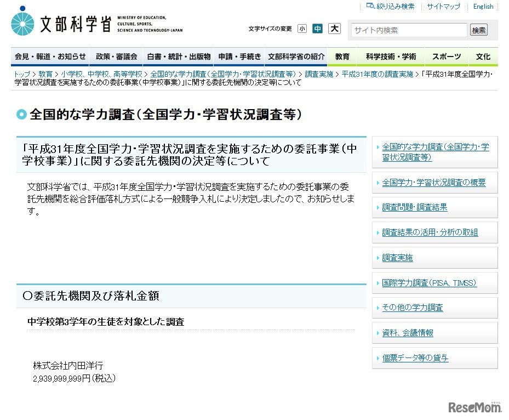Switch the page to English

tap(483, 7)
